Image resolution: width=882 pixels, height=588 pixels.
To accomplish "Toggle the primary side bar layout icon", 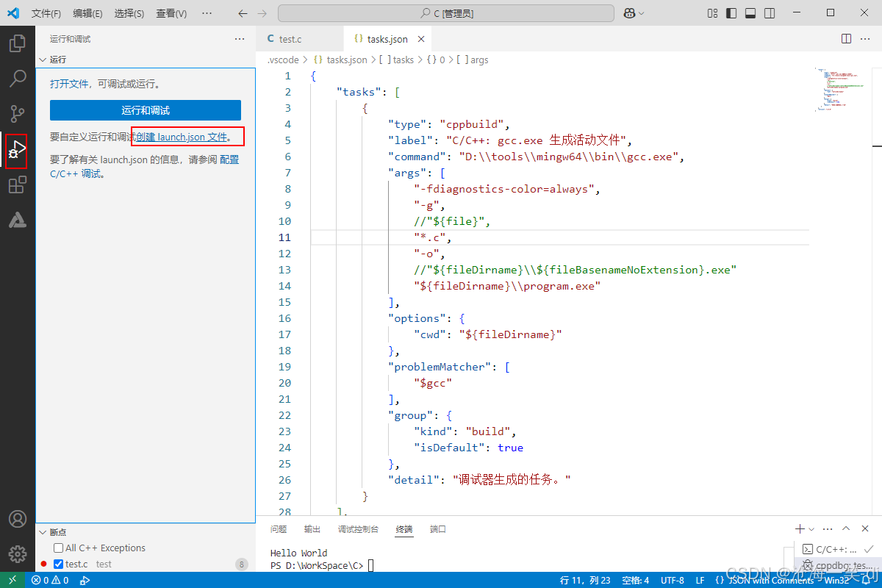I will [x=731, y=13].
